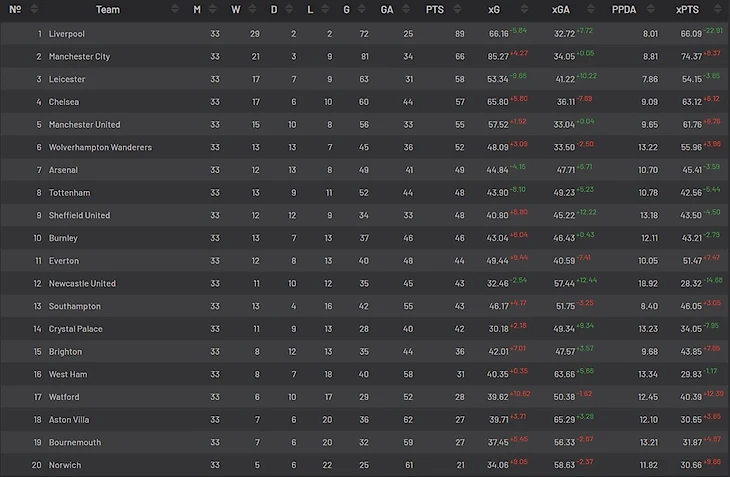The height and width of the screenshot is (477, 730).
Task: Sort the table by xPTS column
Action: (687, 10)
